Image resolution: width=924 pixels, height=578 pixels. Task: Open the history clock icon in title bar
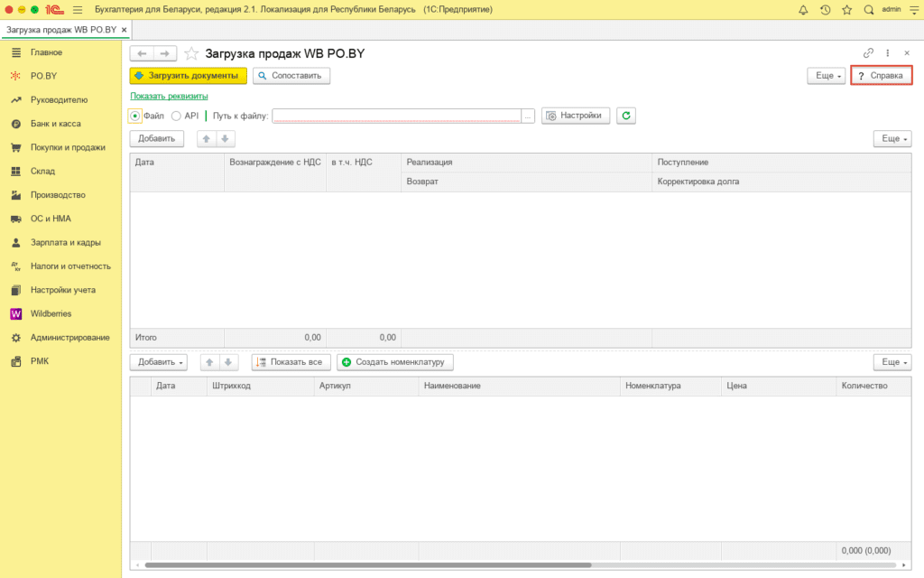(825, 9)
